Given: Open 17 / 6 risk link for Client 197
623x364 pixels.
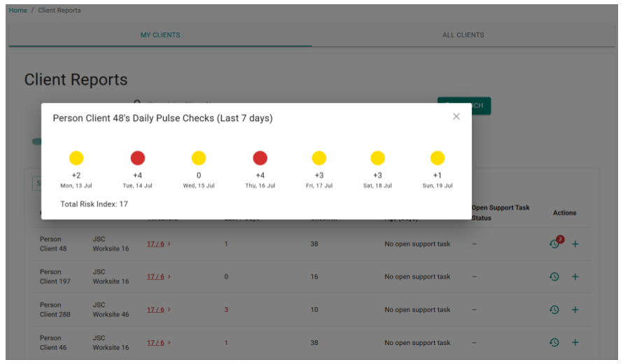Looking at the screenshot, I should (x=155, y=276).
